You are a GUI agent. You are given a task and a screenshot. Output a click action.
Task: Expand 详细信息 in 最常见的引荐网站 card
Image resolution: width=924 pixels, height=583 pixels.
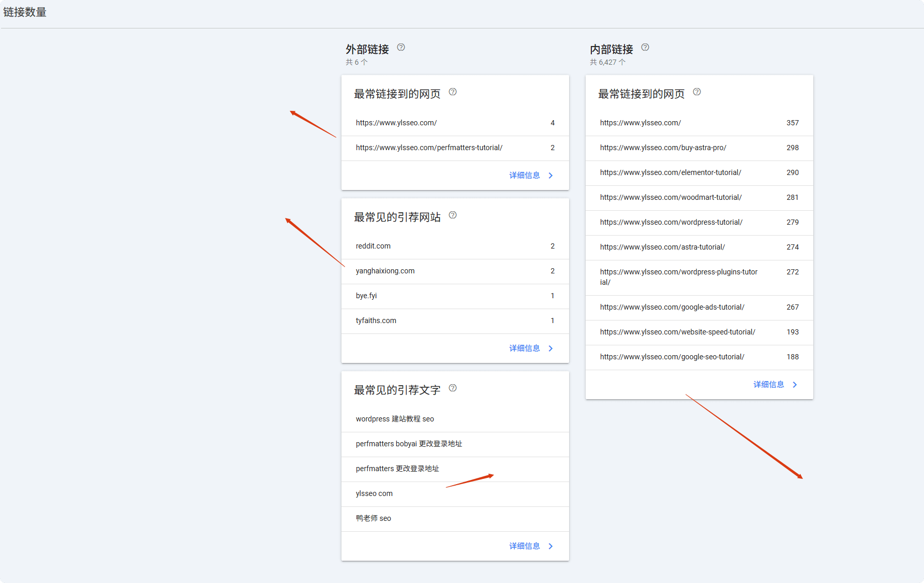pos(531,348)
